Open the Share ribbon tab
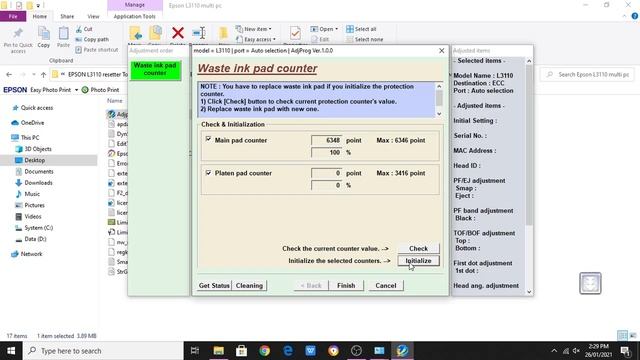This screenshot has width=640, height=360. (x=67, y=16)
